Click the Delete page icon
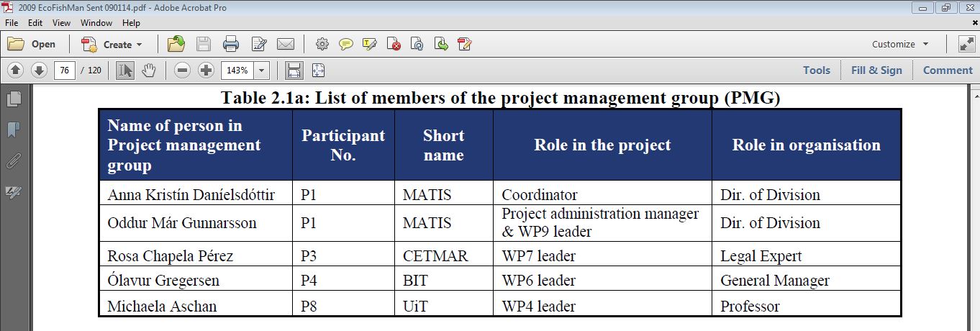The height and width of the screenshot is (331, 980). tap(394, 44)
